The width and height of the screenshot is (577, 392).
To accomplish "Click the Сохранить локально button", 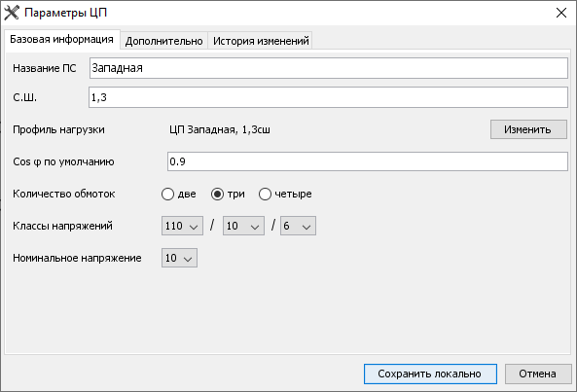I will 430,374.
